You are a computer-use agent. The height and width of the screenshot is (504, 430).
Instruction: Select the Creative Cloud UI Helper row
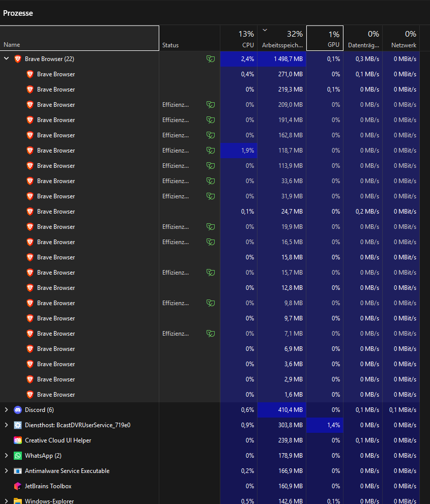point(210,440)
